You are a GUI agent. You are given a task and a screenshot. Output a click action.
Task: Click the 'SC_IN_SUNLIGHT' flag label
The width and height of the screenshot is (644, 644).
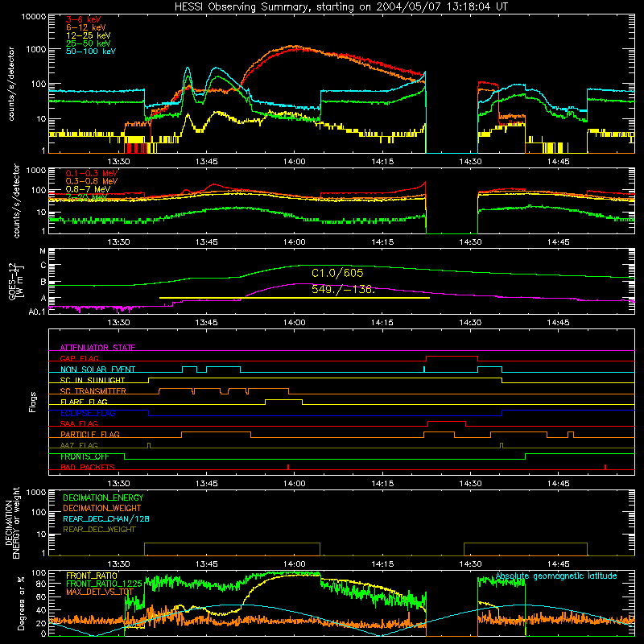click(93, 380)
